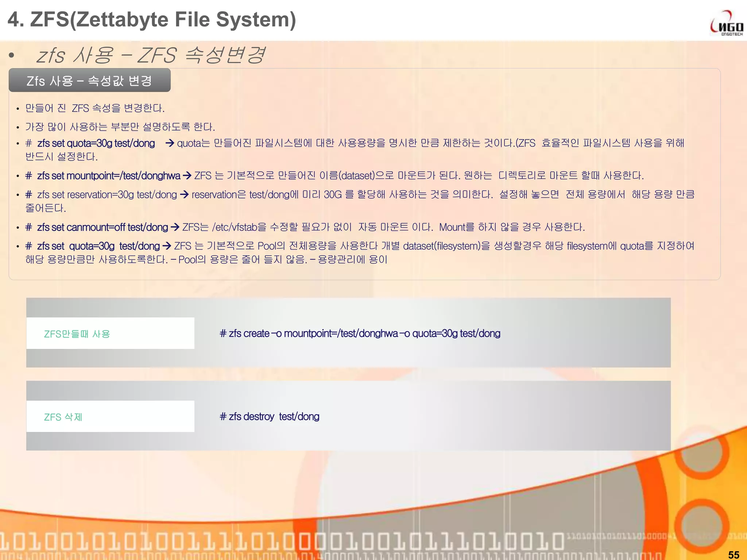Screen dimensions: 747x560
Task: Click the '# zfs destroy test/dong' command
Action: pos(270,417)
